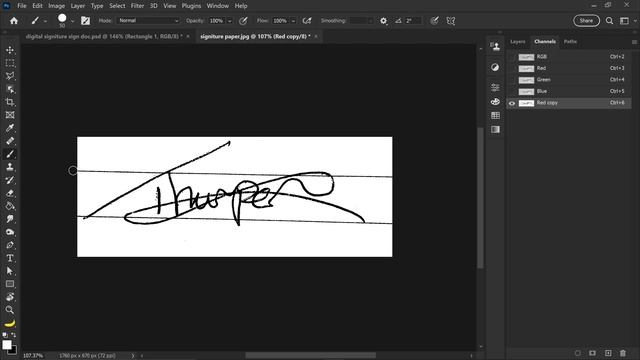640x360 pixels.
Task: Switch to the Paths tab
Action: (570, 42)
